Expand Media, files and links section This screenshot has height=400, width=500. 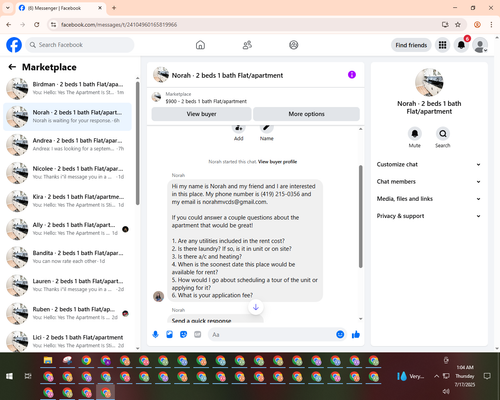[429, 199]
